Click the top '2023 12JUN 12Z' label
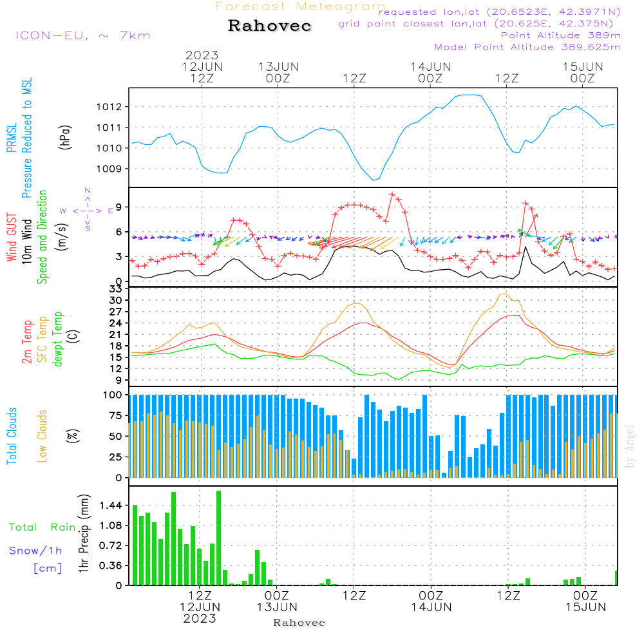 tap(202, 66)
